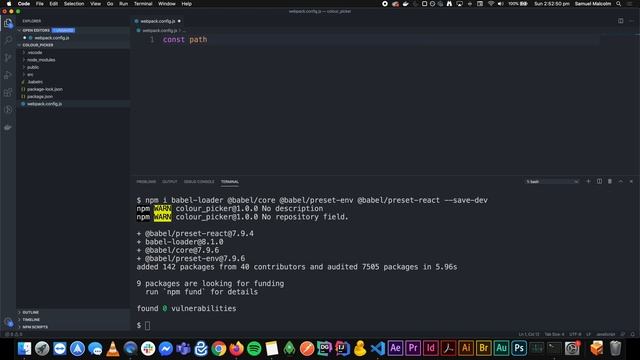Switch to the Output panel tab
640x360 pixels.
[170, 182]
